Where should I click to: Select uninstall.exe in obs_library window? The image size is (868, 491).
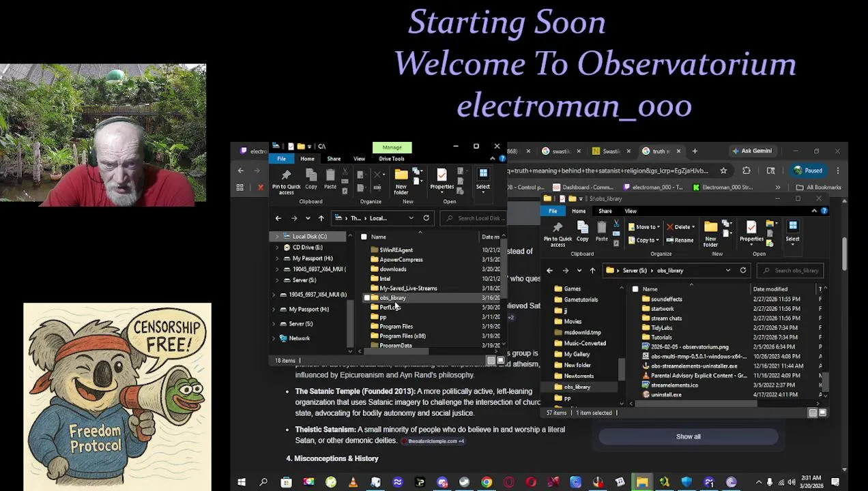click(666, 395)
